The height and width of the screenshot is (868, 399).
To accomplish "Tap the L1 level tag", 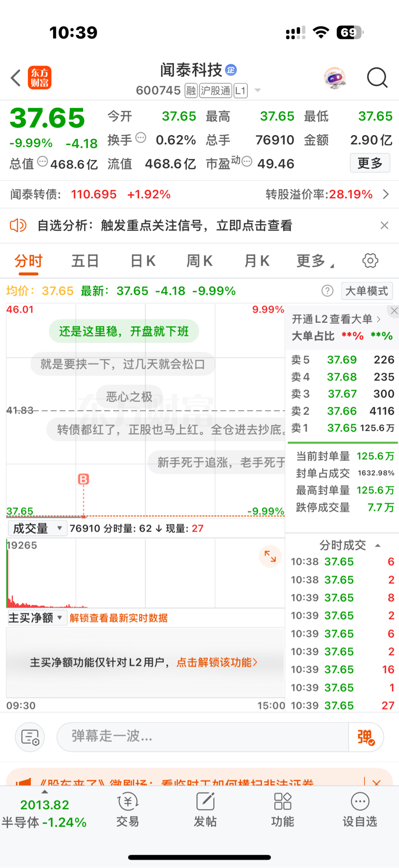I will click(x=241, y=91).
